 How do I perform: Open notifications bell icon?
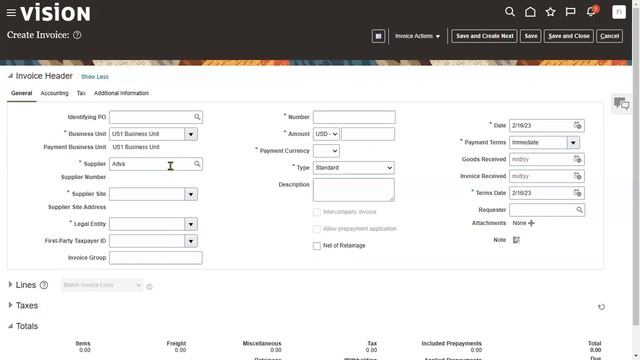coord(591,11)
